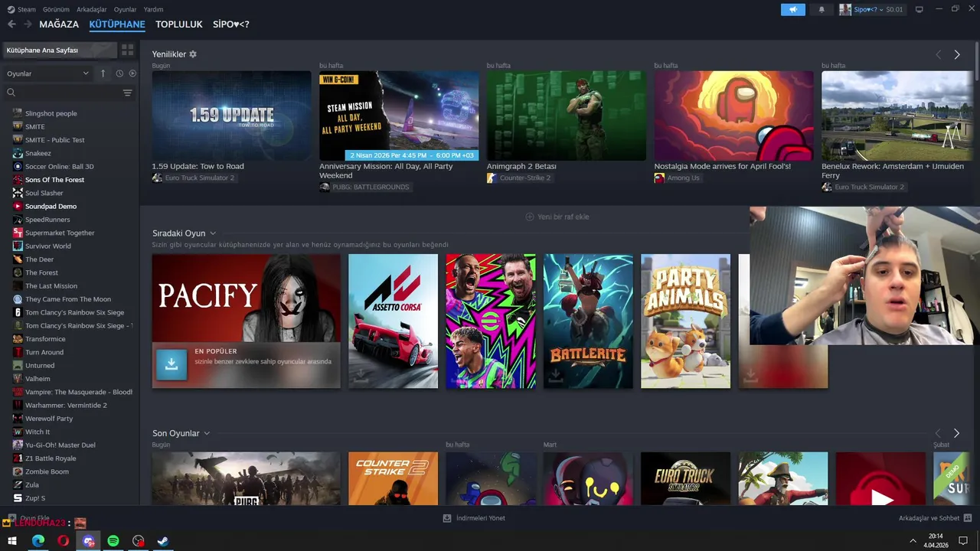Open Yenilikler settings gear

point(193,54)
